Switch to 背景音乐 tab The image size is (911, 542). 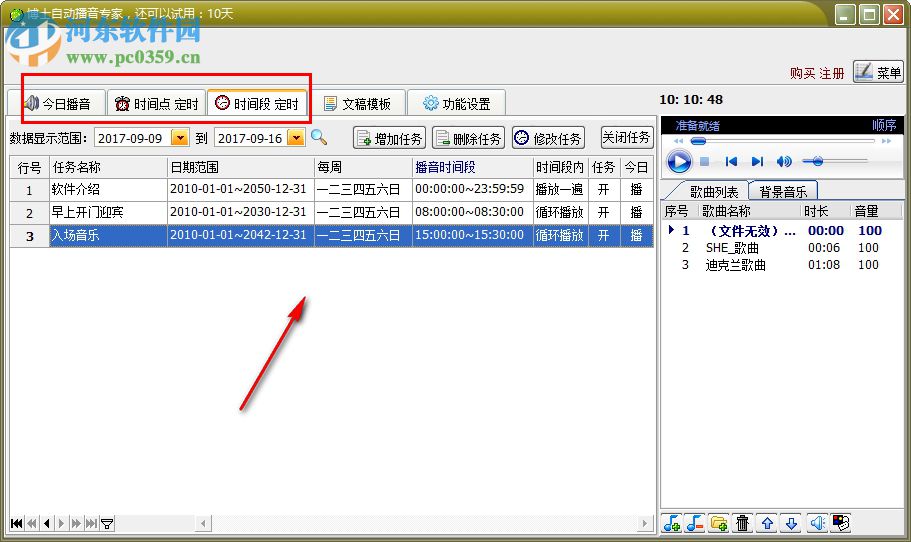(x=783, y=191)
